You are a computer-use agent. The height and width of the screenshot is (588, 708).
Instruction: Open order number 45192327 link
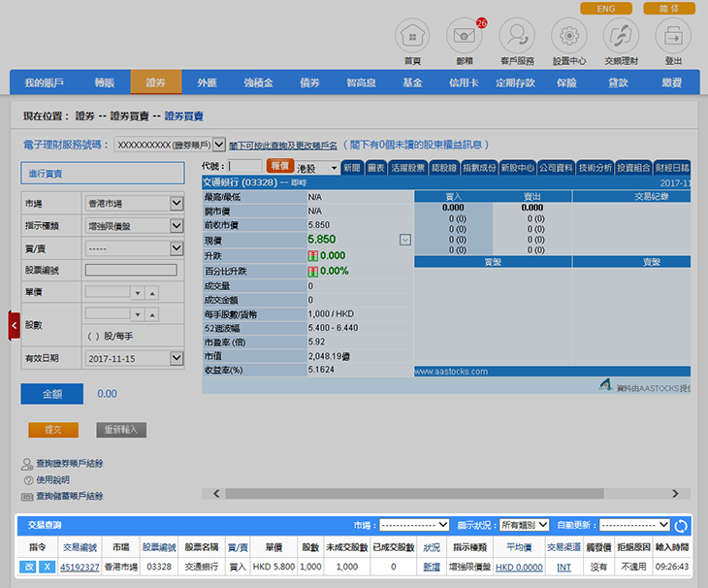pos(80,567)
